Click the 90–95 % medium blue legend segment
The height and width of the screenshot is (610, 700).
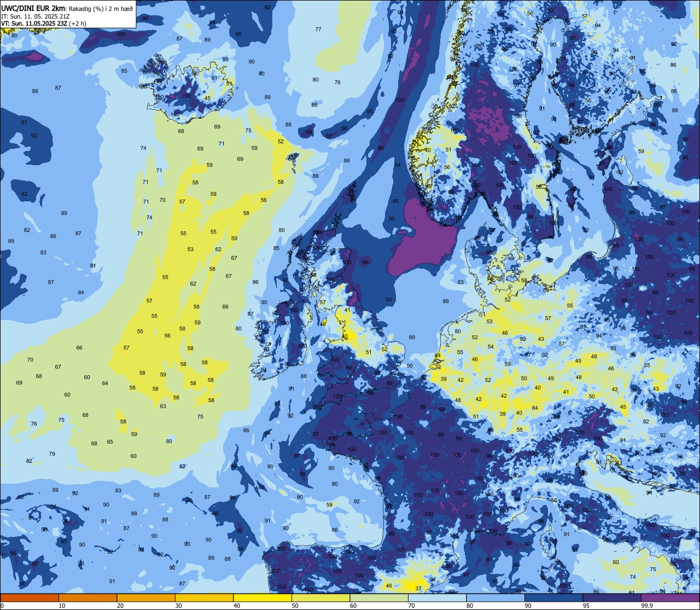click(553, 597)
